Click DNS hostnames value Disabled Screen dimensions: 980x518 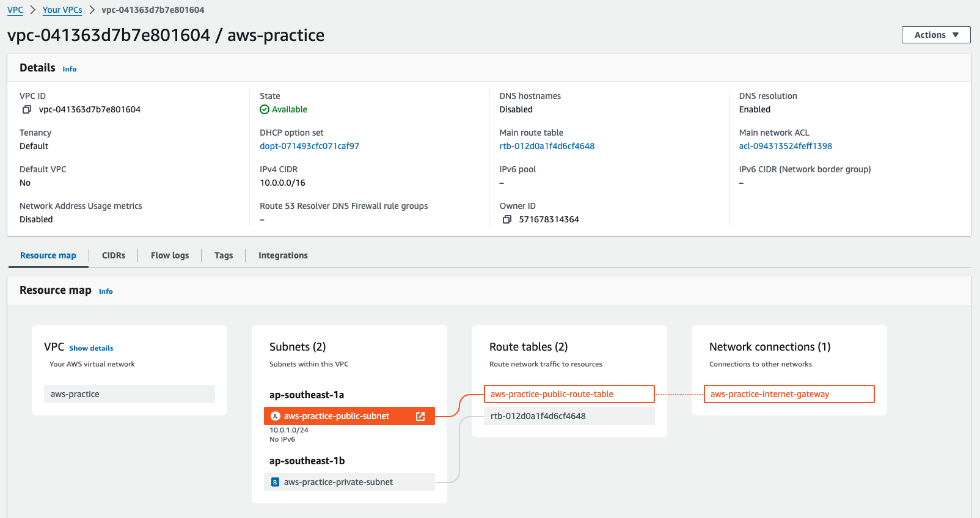(x=516, y=109)
